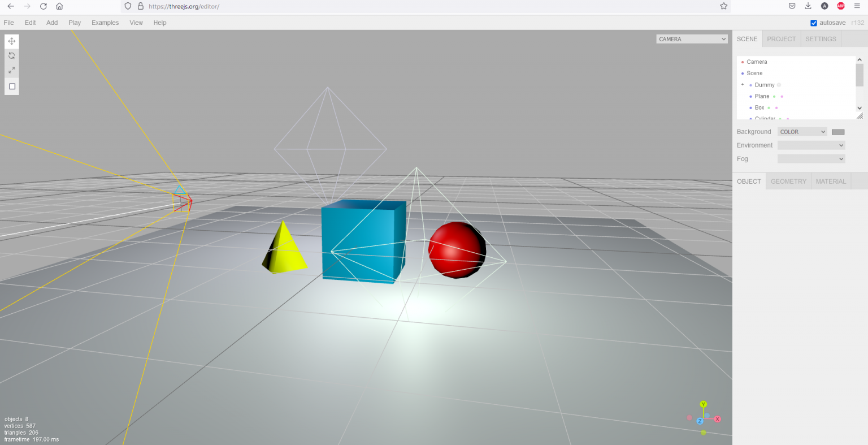868x445 pixels.
Task: Click the green dot next to Box entry
Action: point(769,107)
